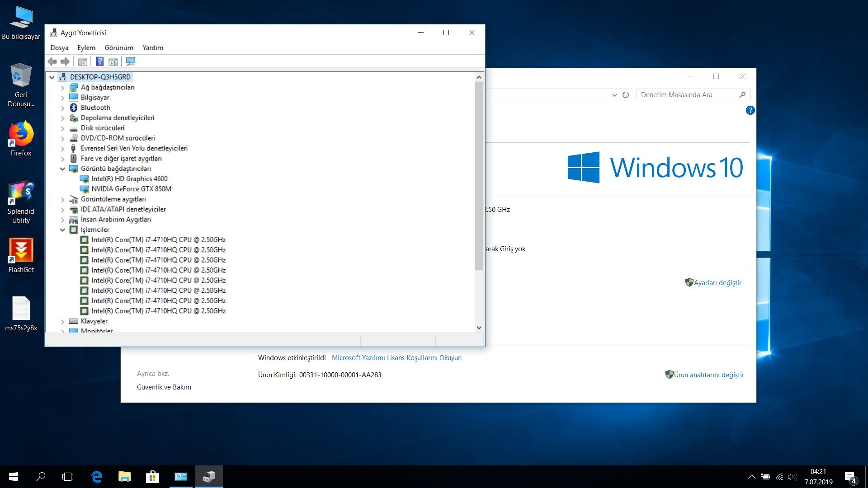Image resolution: width=868 pixels, height=488 pixels.
Task: Open the Help toolbar icon with question mark
Action: [x=100, y=61]
